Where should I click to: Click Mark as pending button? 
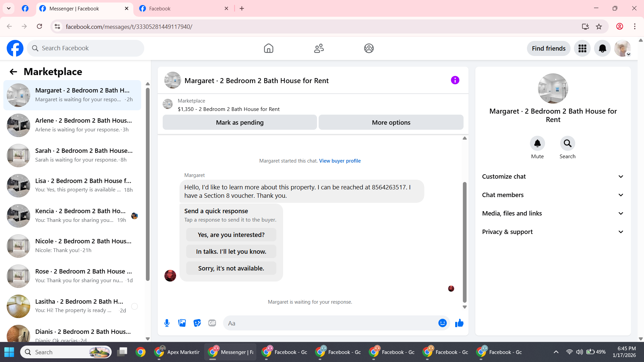pos(239,123)
